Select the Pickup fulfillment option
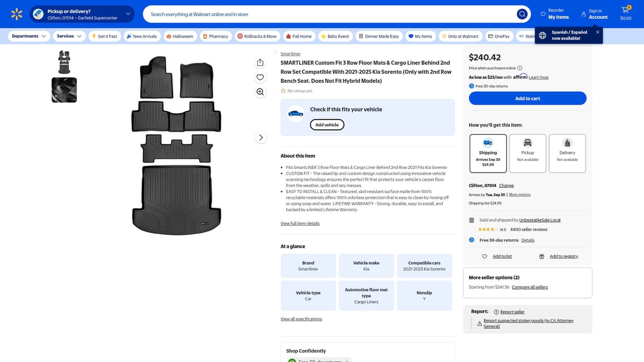The width and height of the screenshot is (644, 362). click(x=528, y=153)
